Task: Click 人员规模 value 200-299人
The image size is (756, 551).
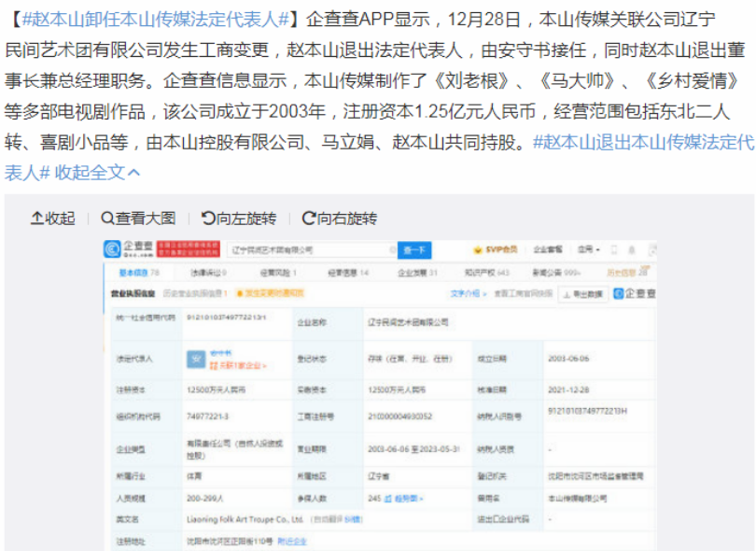Action: [205, 498]
